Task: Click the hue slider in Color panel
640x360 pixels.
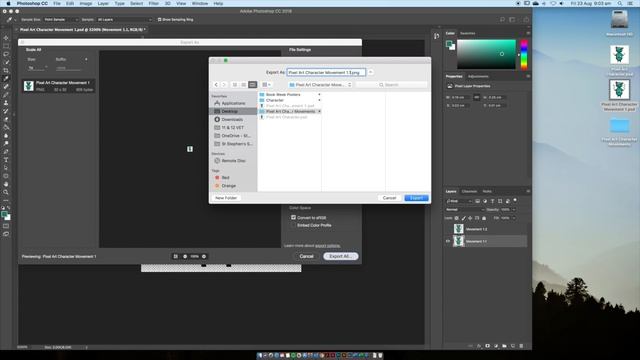Action: tap(524, 54)
